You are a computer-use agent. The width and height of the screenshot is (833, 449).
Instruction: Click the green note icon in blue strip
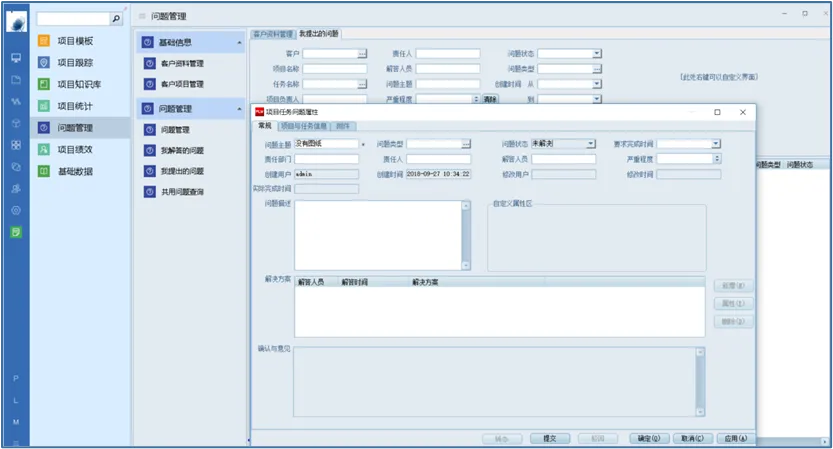[x=16, y=232]
